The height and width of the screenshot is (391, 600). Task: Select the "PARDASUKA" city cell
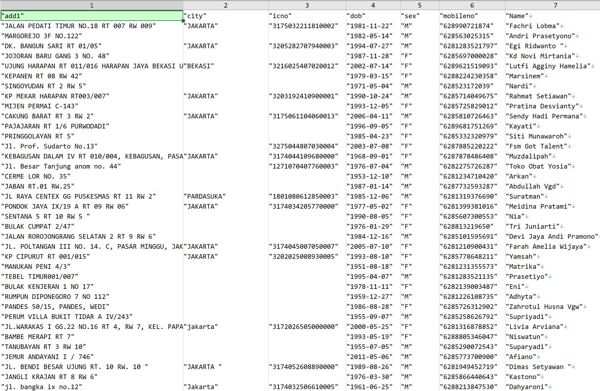pyautogui.click(x=226, y=196)
